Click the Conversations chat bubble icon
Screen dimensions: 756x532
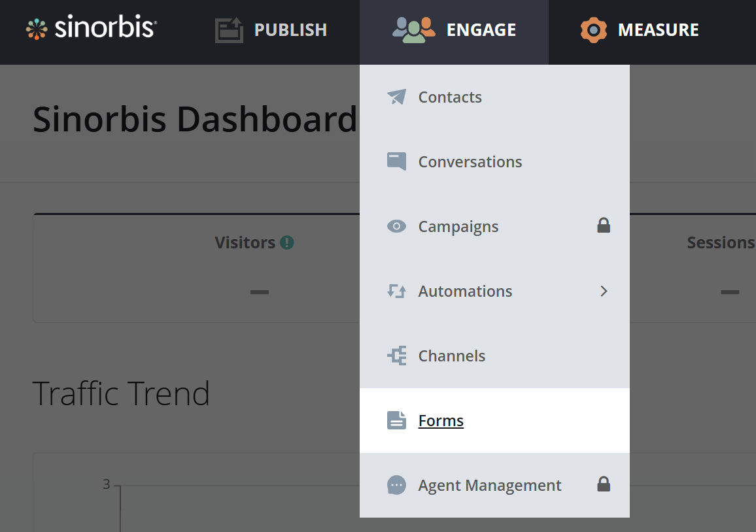(396, 161)
